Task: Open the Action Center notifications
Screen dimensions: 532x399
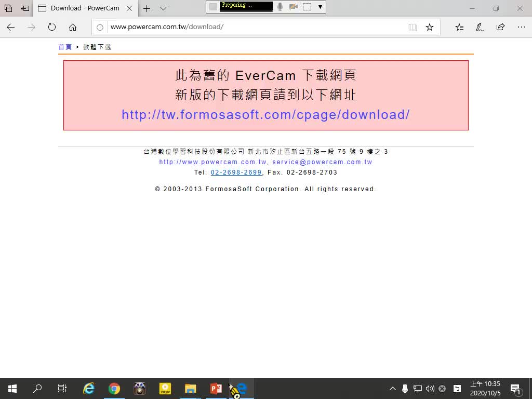Action: pos(515,389)
